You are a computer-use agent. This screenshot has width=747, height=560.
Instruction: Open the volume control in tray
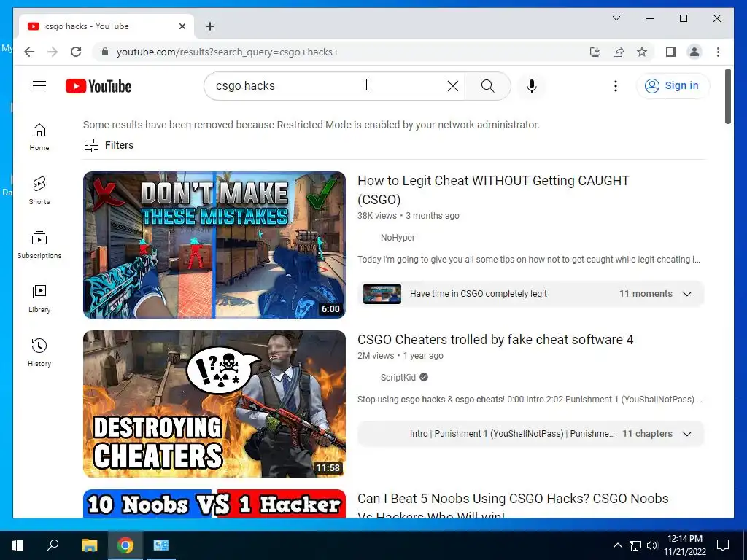(x=652, y=545)
